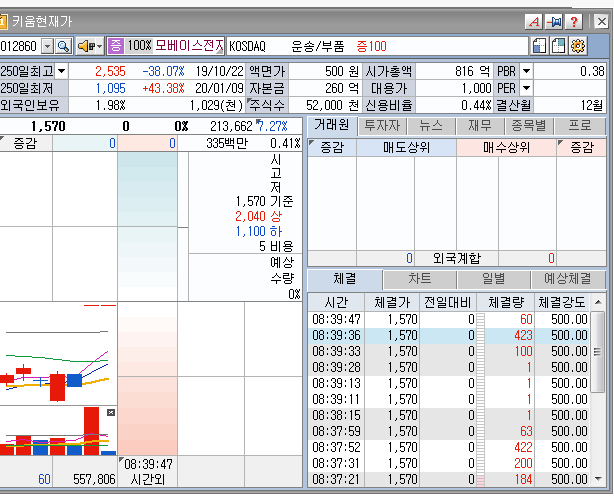Screen dimensions: 614x496
Task: Toggle the pin window icon
Action: point(554,22)
